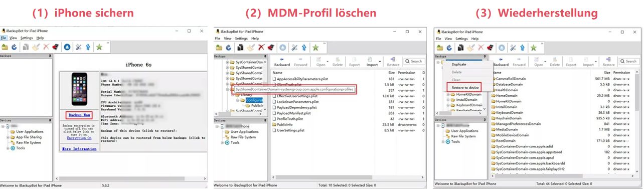The width and height of the screenshot is (644, 189).
Task: Open Settings menu in MDM-Profil löschen window
Action: click(x=241, y=39)
